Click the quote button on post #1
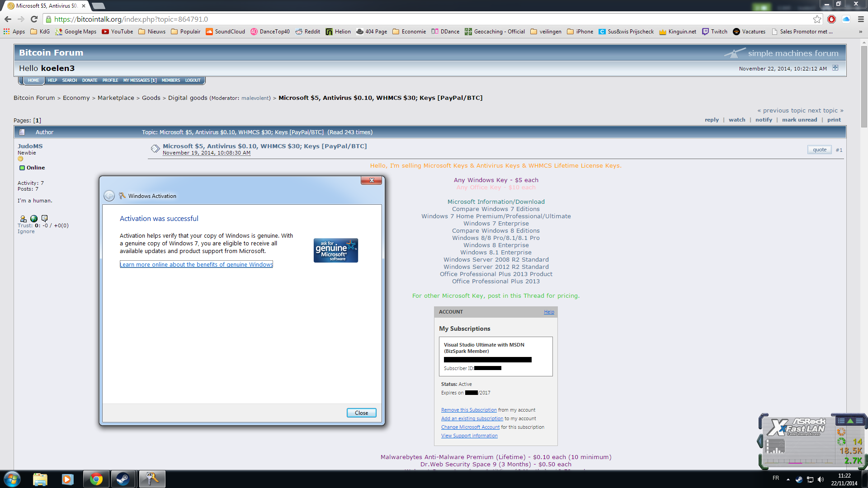This screenshot has height=488, width=868. 819,150
